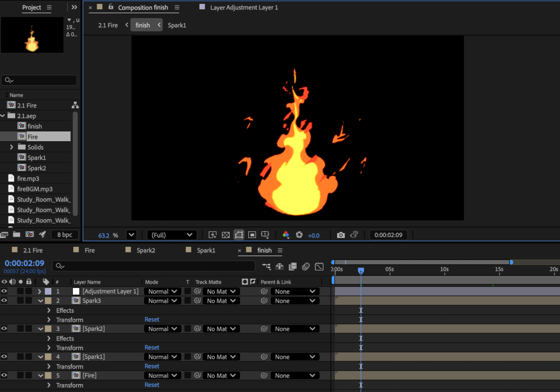560x392 pixels.
Task: Open Spark3 blending Mode dropdown
Action: coord(163,301)
